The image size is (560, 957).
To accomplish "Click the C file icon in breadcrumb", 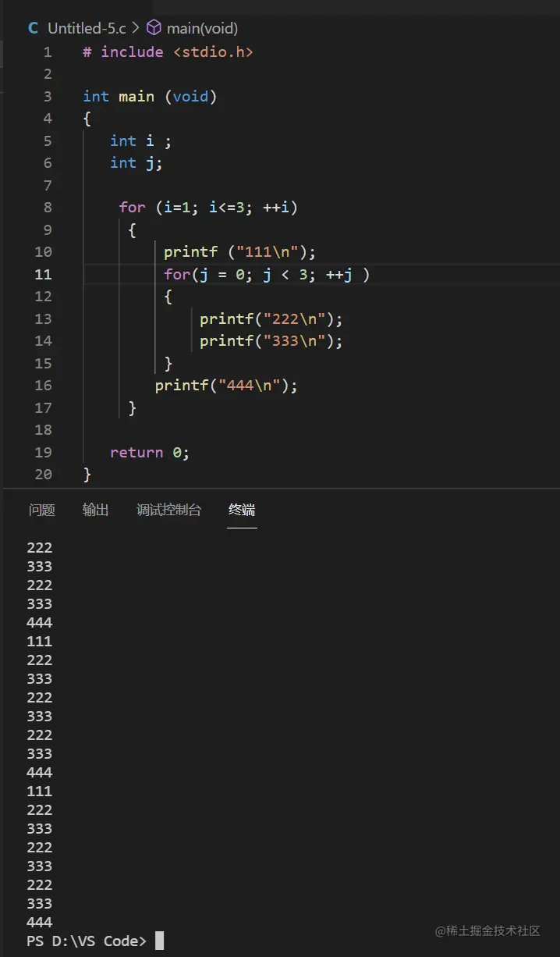I will coord(33,28).
